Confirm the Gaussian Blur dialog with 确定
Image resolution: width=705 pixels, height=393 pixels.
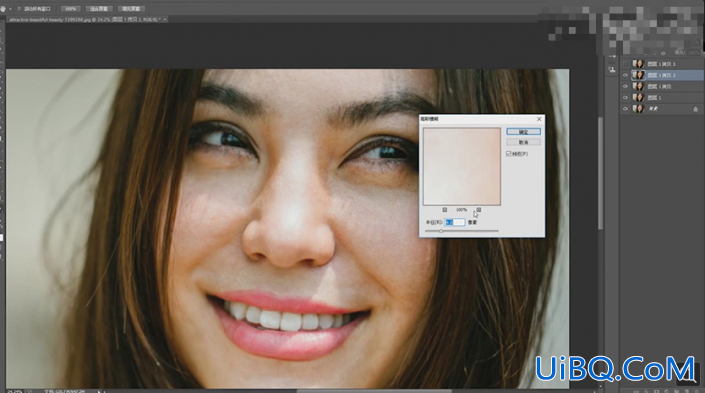tap(523, 132)
